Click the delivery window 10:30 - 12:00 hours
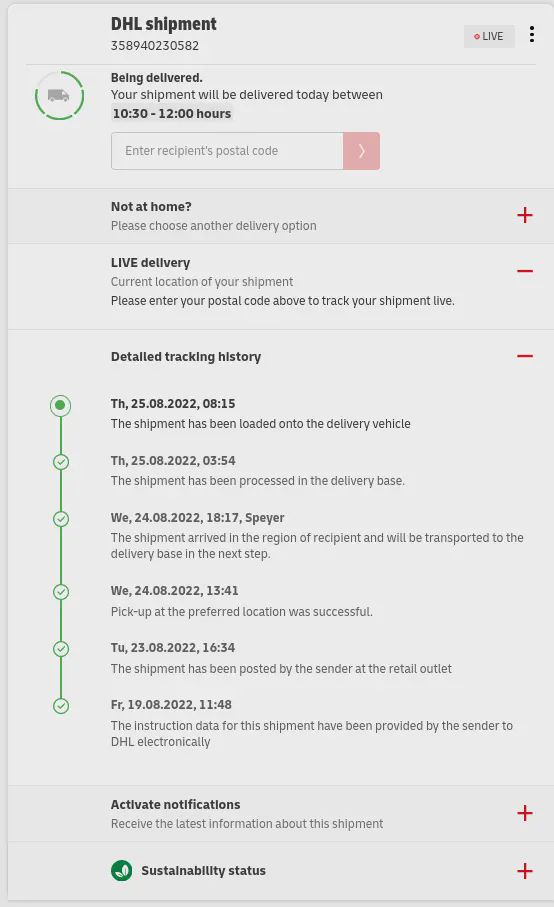 [172, 113]
